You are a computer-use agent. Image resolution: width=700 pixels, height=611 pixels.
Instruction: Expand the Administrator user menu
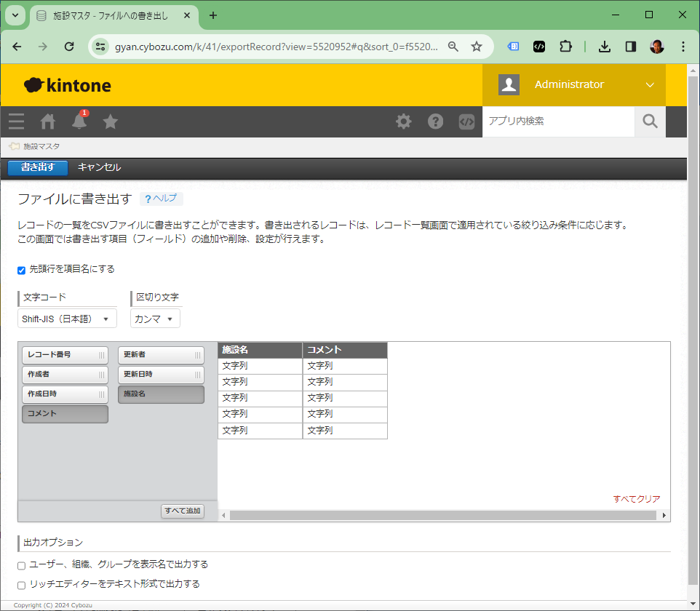tap(650, 85)
